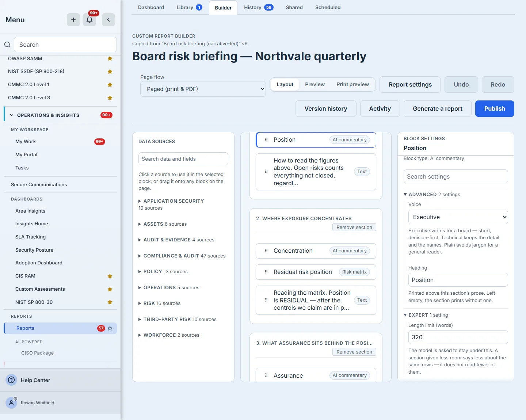The image size is (526, 420).
Task: Open the Library tab
Action: coord(189,7)
